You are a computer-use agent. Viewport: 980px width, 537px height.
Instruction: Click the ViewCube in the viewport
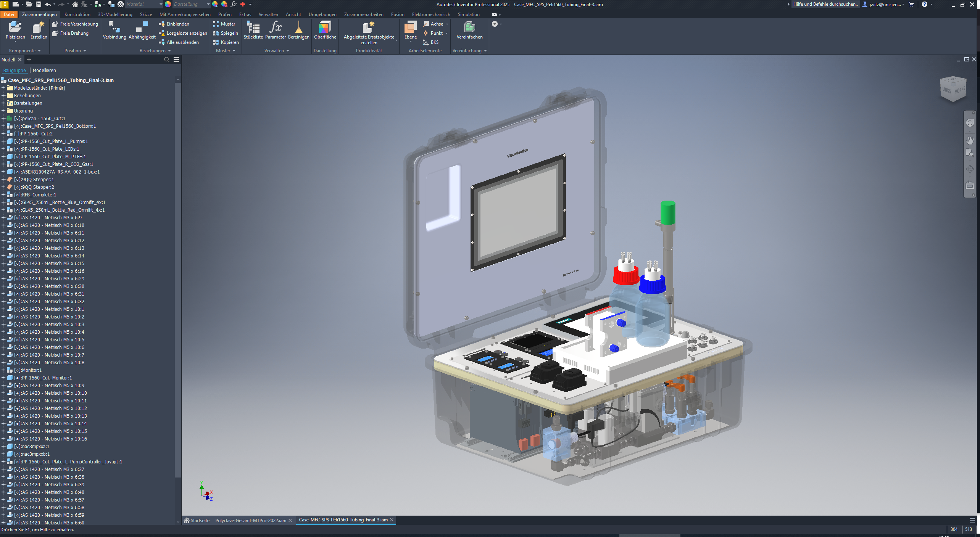(953, 89)
